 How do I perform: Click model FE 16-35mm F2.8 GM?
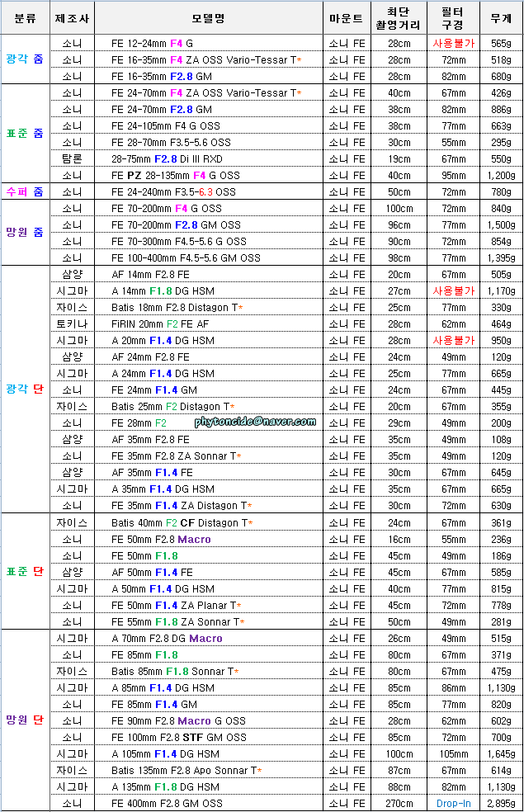tap(162, 77)
